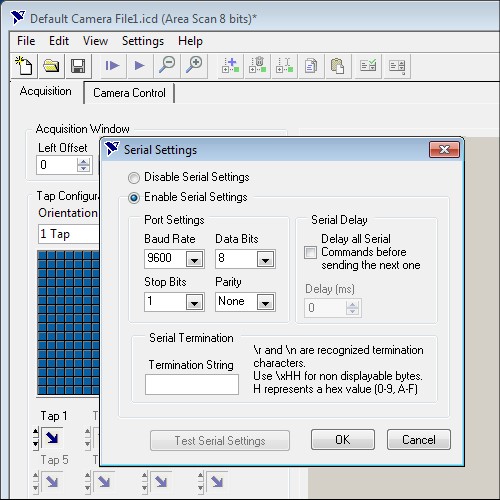
Task: Click the Cancel button
Action: click(419, 440)
